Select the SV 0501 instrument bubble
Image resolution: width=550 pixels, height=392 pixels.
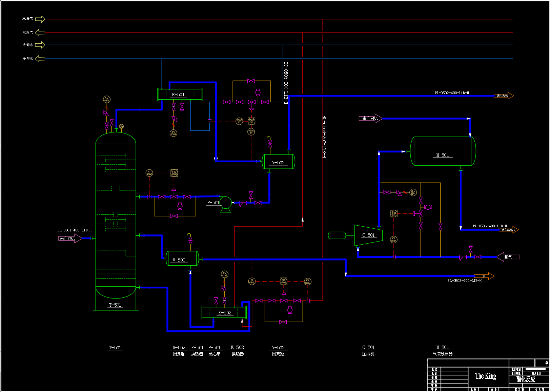click(107, 99)
